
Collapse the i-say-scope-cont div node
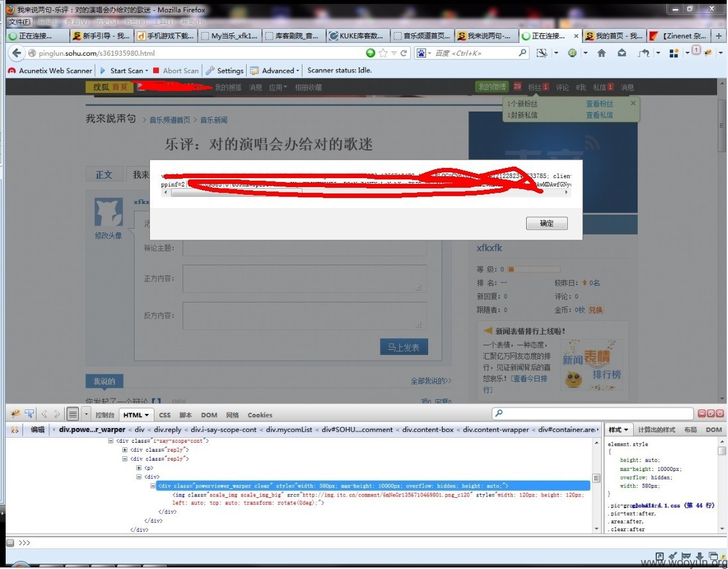tap(110, 441)
